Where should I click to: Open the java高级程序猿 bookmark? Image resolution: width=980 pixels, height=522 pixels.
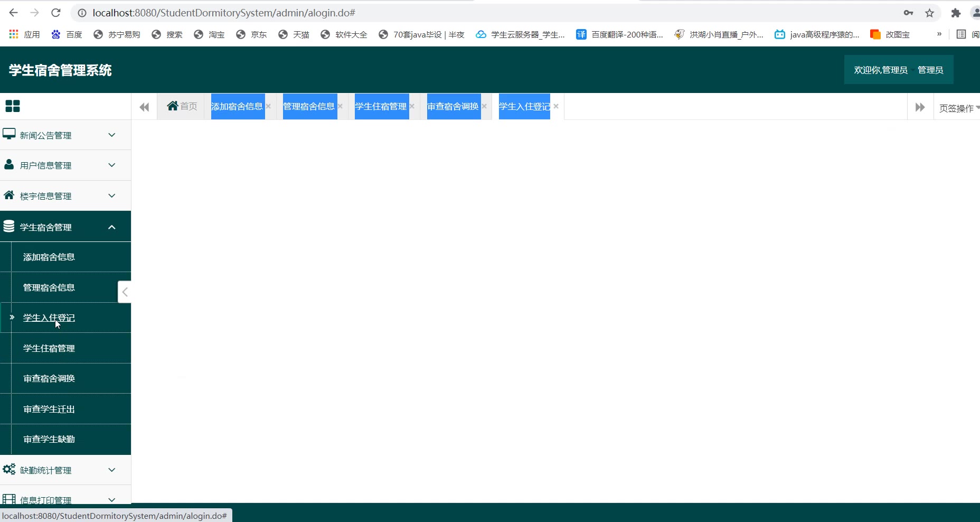[x=817, y=34]
